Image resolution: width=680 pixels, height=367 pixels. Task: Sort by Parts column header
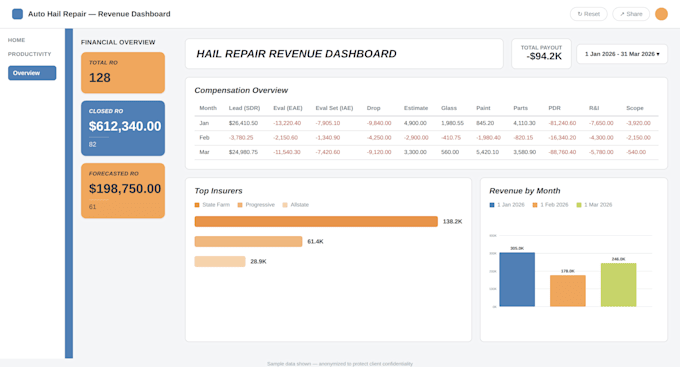pos(520,108)
